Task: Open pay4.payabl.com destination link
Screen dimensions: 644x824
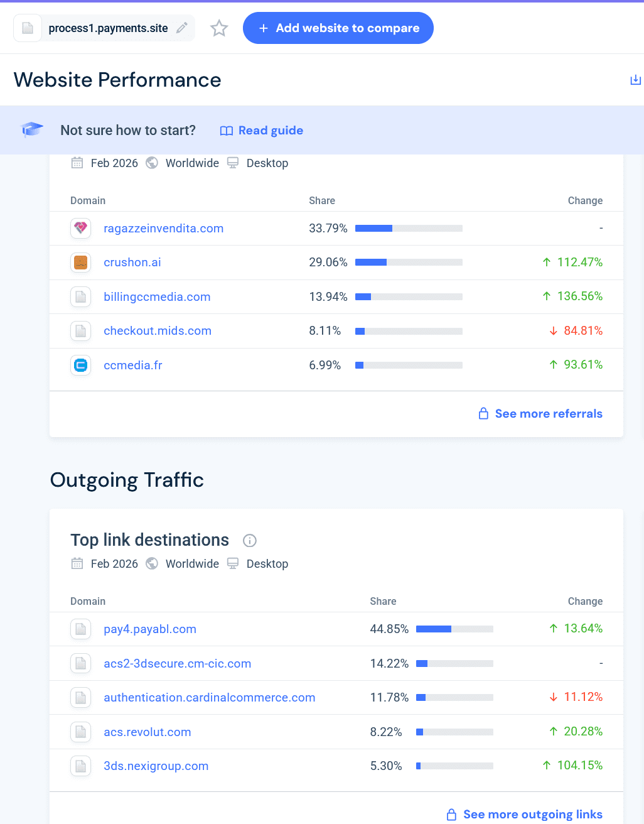Action: 150,629
